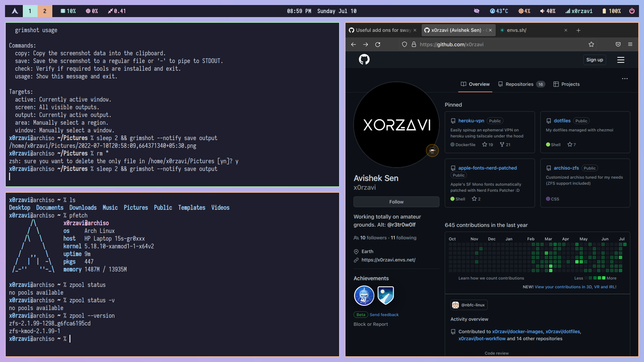Bookmark page with the star icon
644x362 pixels.
[591, 45]
